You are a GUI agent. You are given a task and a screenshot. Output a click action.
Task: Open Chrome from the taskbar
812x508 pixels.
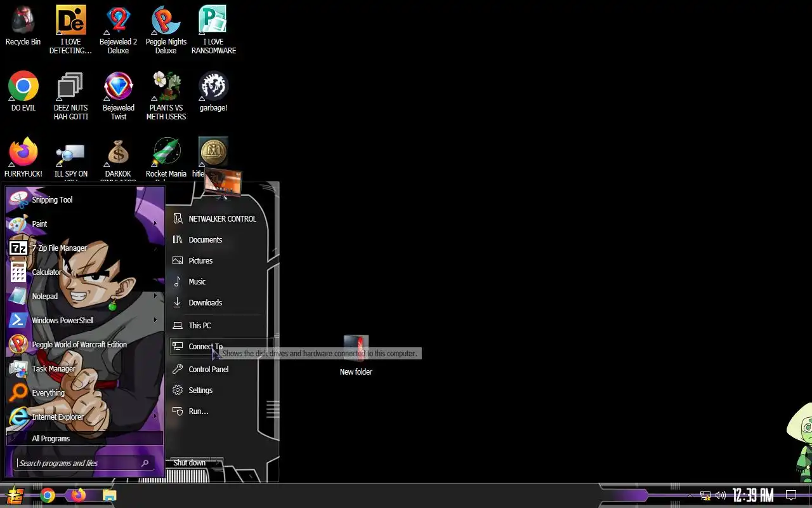[48, 495]
